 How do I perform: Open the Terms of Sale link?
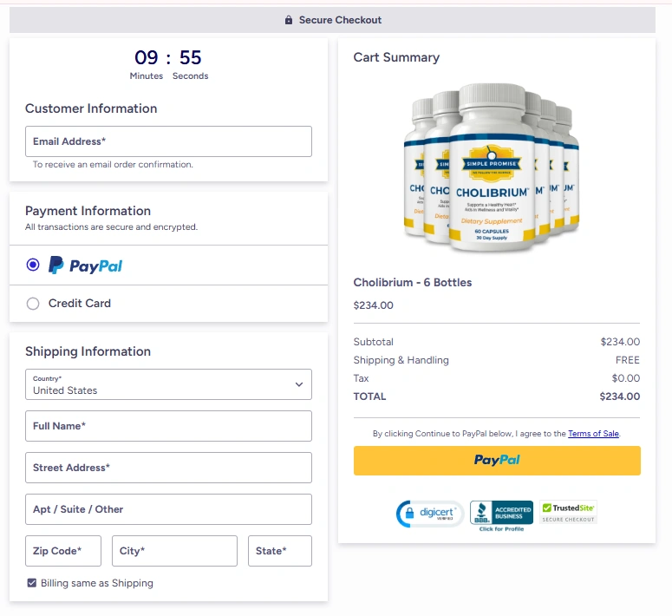593,434
